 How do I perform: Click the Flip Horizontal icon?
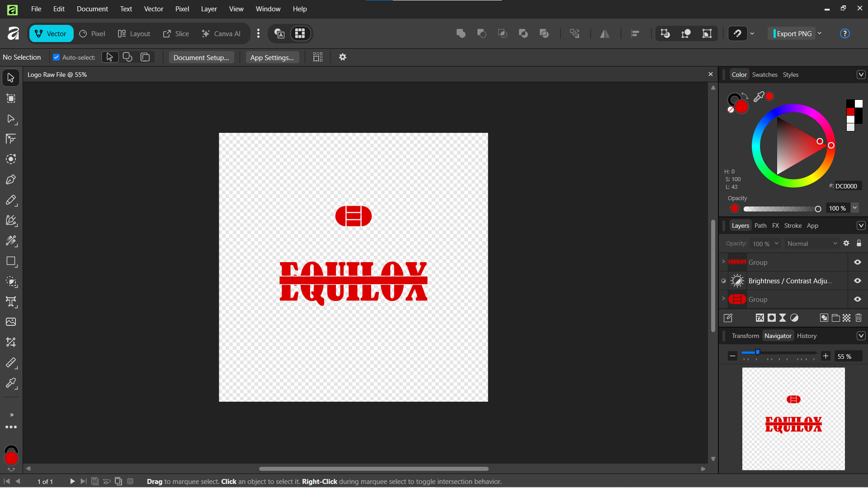(x=605, y=33)
